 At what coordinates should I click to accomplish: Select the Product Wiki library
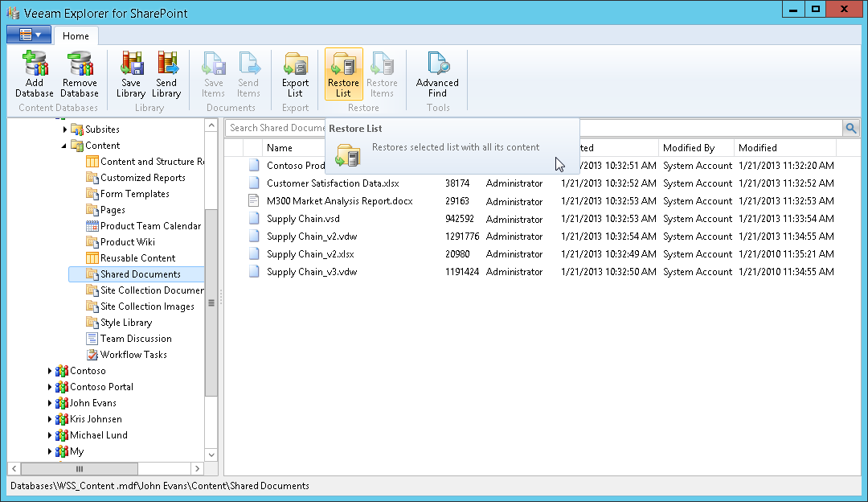[x=121, y=242]
